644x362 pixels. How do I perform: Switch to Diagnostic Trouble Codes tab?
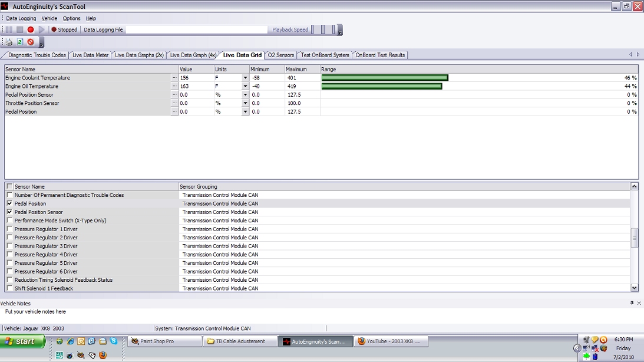(x=36, y=55)
